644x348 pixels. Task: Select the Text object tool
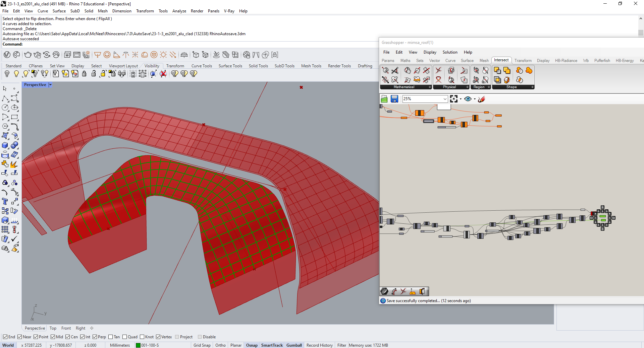coord(5,201)
